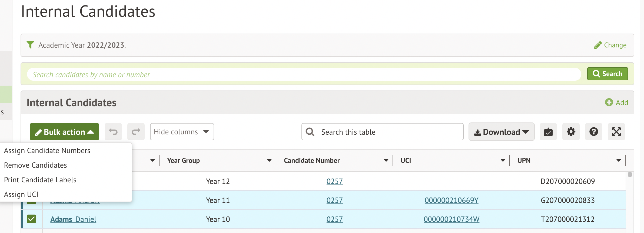Open the Hide columns dropdown
This screenshot has width=644, height=233.
pyautogui.click(x=182, y=132)
